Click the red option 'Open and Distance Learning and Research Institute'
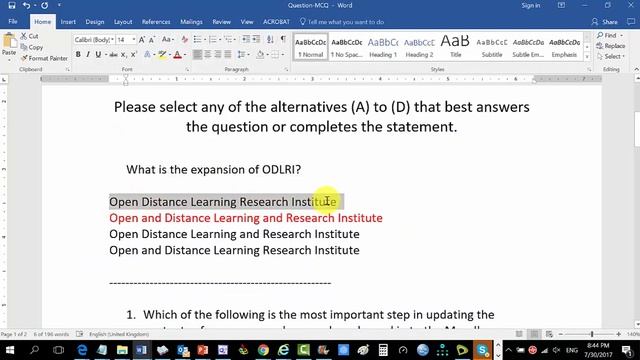Viewport: 640px width, 360px height. tap(246, 218)
